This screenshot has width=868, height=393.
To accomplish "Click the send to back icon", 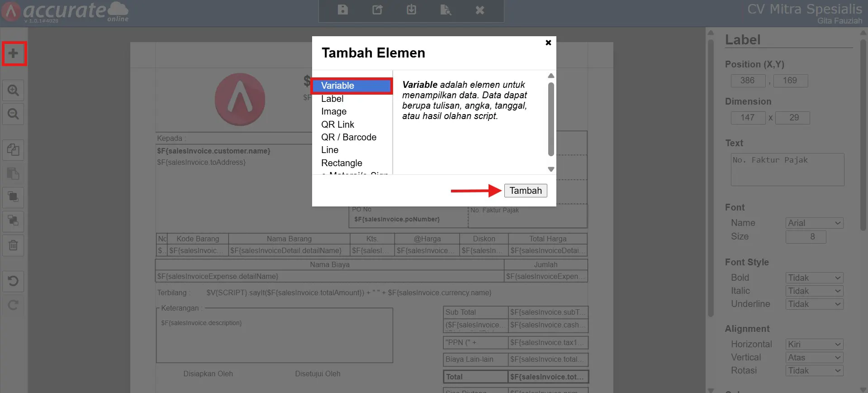I will pos(13,221).
